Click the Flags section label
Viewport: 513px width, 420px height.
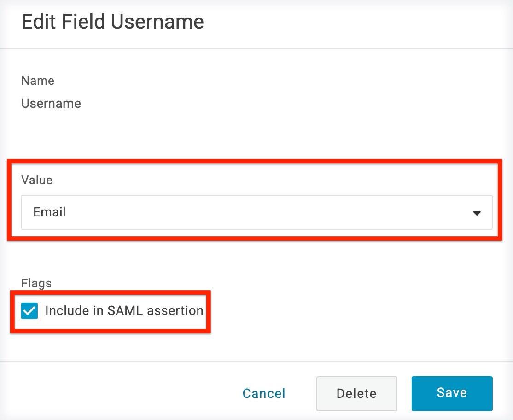tap(36, 283)
